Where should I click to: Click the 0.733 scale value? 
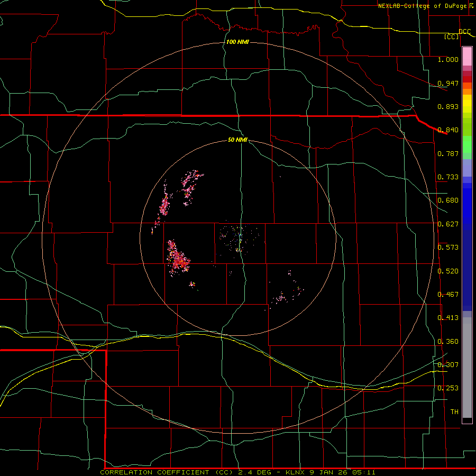(x=448, y=177)
